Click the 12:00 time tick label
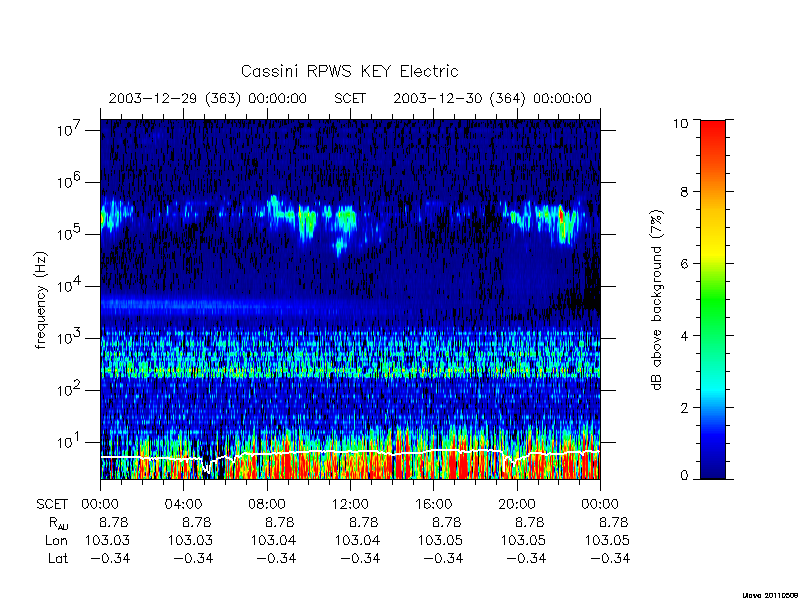Screen dimensions: 800x600 (350, 504)
